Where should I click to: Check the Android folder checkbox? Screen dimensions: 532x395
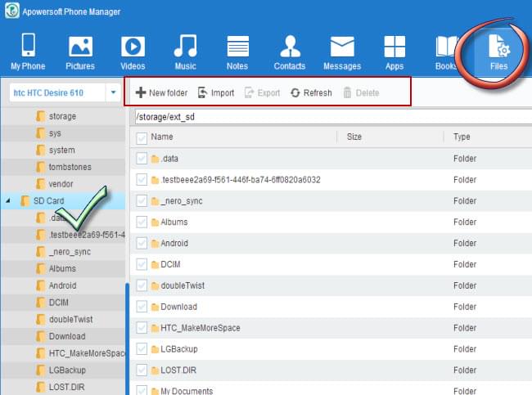coord(142,243)
